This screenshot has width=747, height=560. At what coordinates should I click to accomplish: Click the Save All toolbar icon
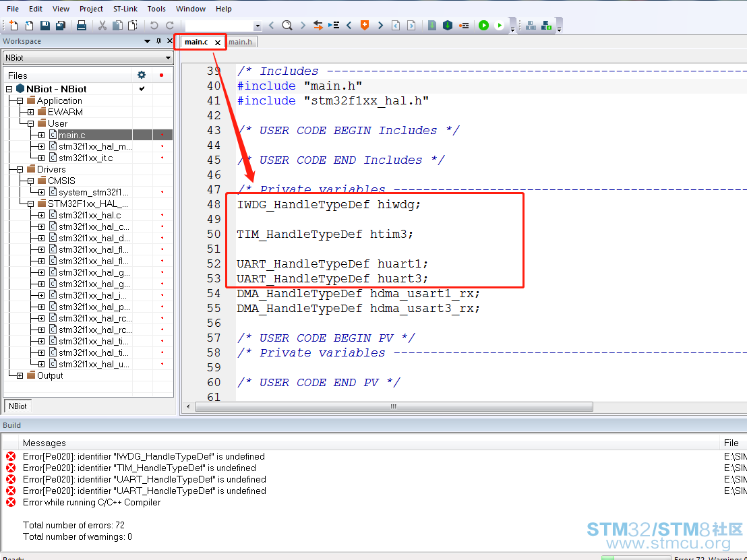61,25
